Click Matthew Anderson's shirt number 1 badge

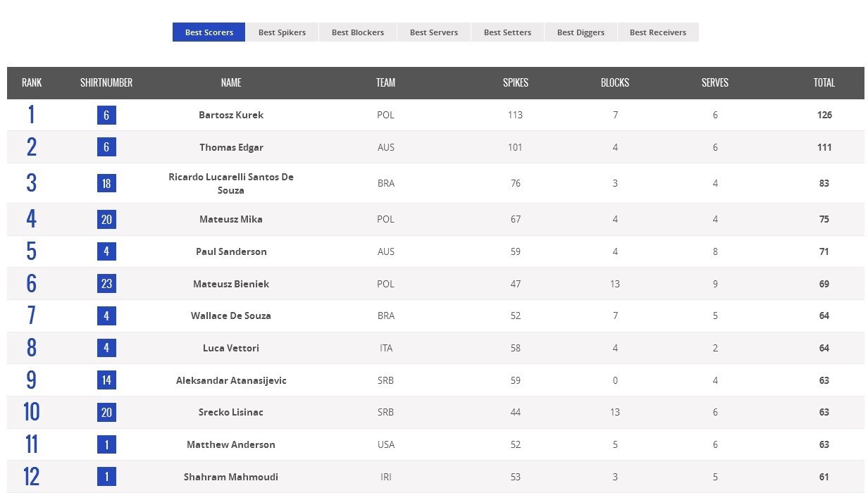[106, 444]
